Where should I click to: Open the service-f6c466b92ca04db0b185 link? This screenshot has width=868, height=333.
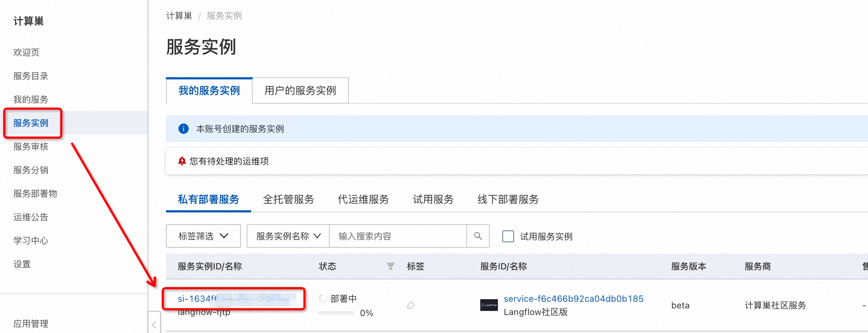tap(574, 299)
